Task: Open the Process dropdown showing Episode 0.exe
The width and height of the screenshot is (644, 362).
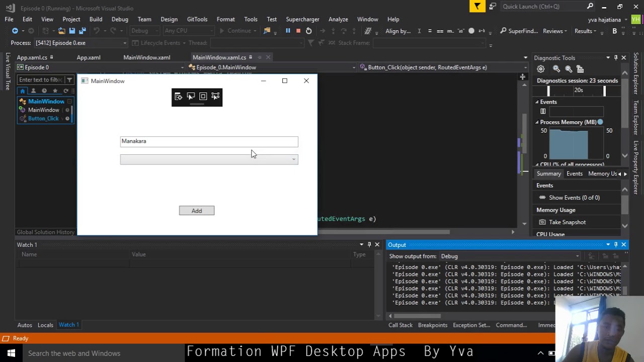Action: 80,43
